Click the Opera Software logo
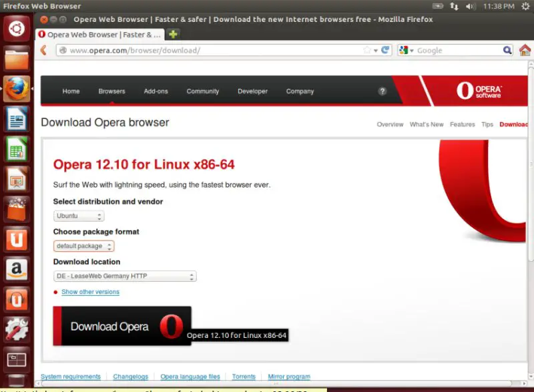Image resolution: width=534 pixels, height=392 pixels. click(479, 91)
